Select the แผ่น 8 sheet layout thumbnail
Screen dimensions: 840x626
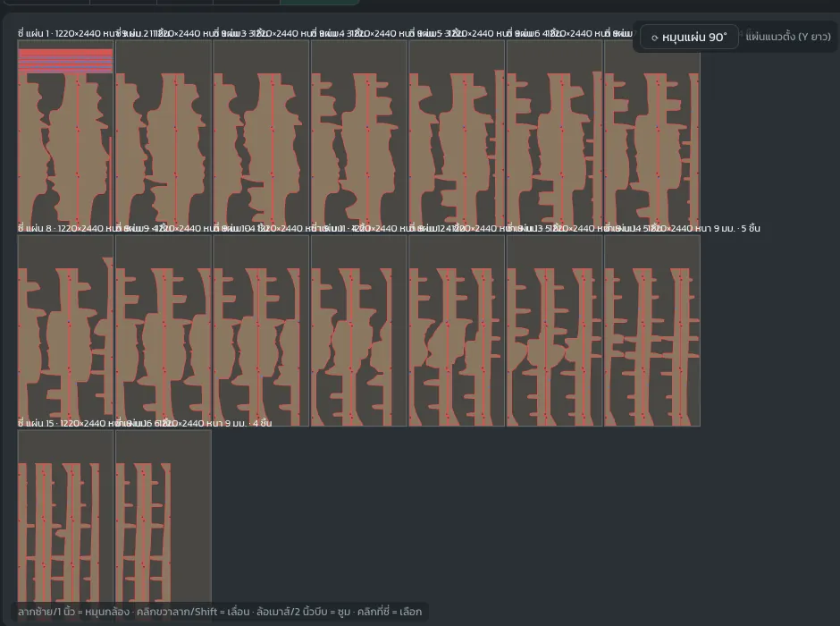click(65, 331)
